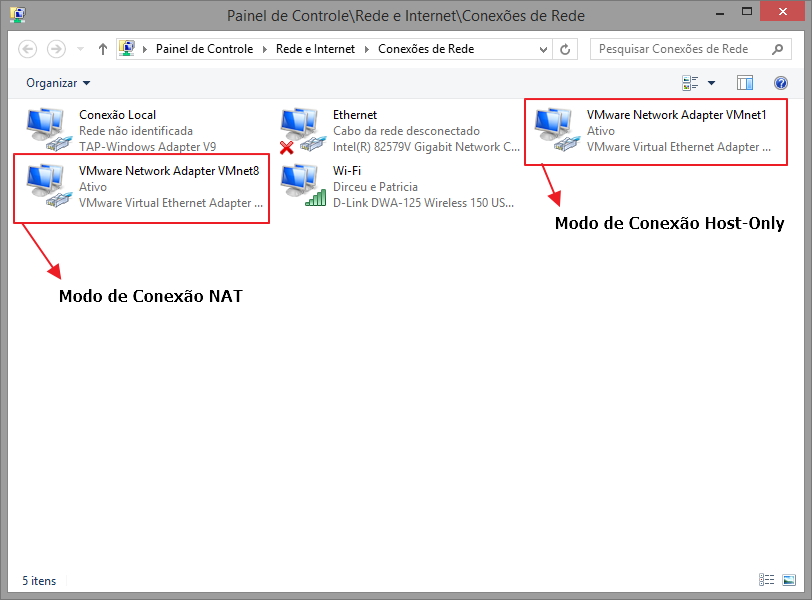The width and height of the screenshot is (812, 600).
Task: Click the Forward navigation arrow
Action: tap(56, 49)
